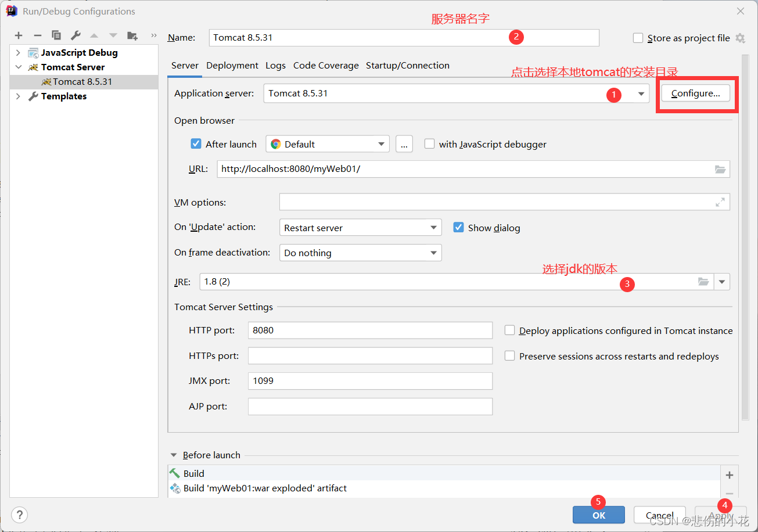758x532 pixels.
Task: Open URL field file picker
Action: tap(720, 169)
